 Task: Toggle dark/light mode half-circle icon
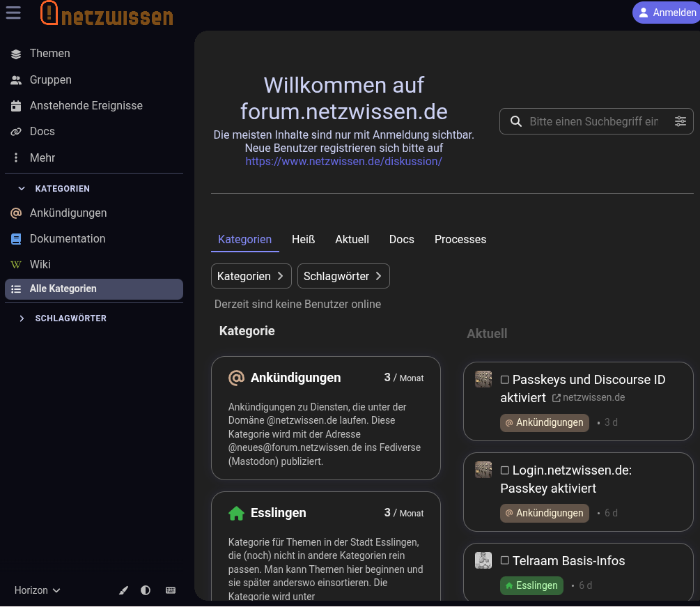point(146,590)
